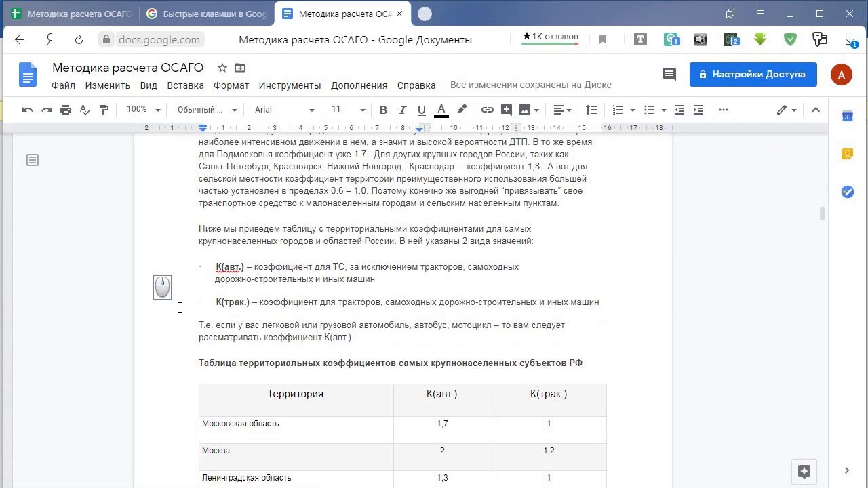Open Google Calendar in the side panel
The width and height of the screenshot is (868, 488).
[x=847, y=117]
